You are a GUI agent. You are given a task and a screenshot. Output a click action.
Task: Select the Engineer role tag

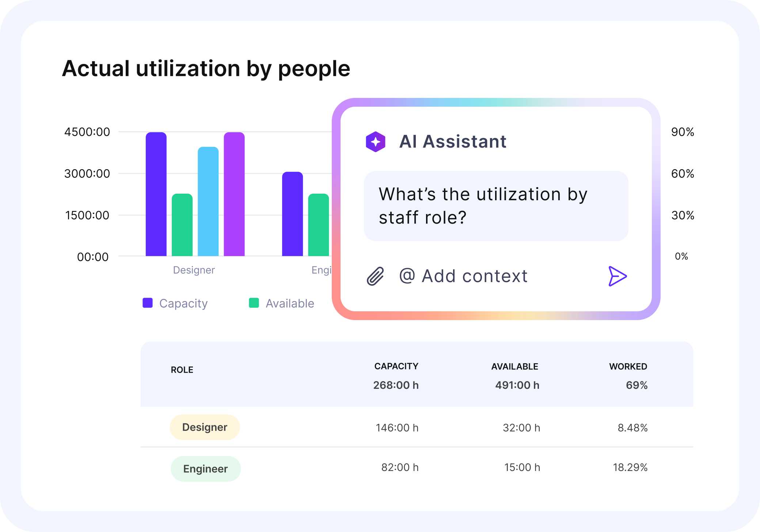205,469
